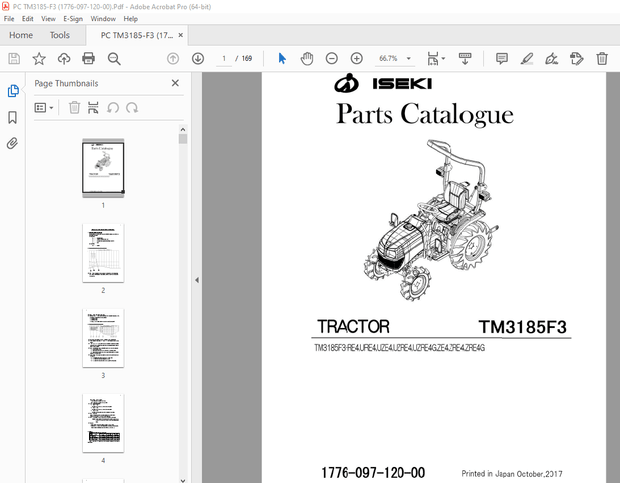
Task: Open the fit page options icon
Action: pyautogui.click(x=436, y=58)
